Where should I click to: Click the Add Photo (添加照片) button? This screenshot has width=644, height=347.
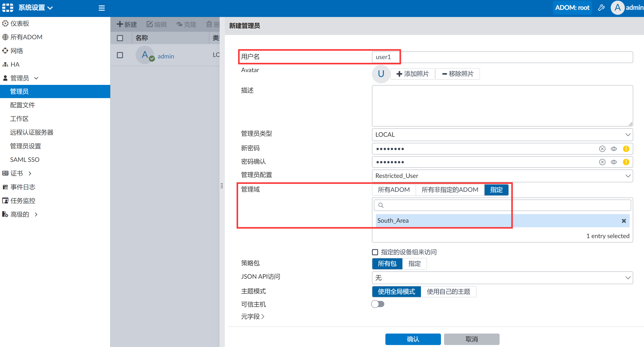(413, 74)
